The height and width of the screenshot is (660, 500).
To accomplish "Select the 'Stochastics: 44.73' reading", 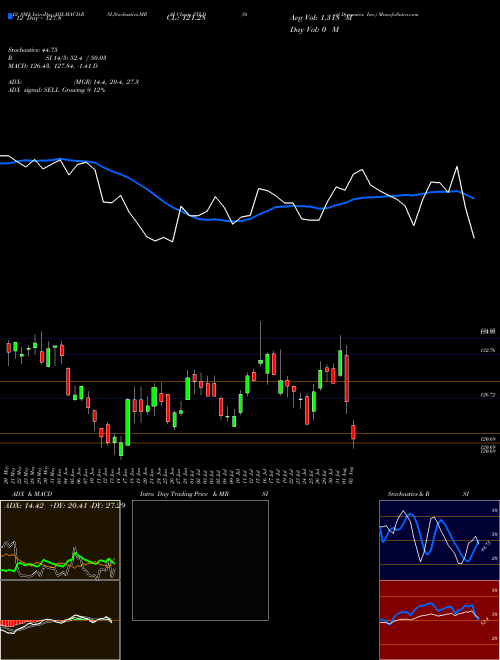I will point(32,50).
